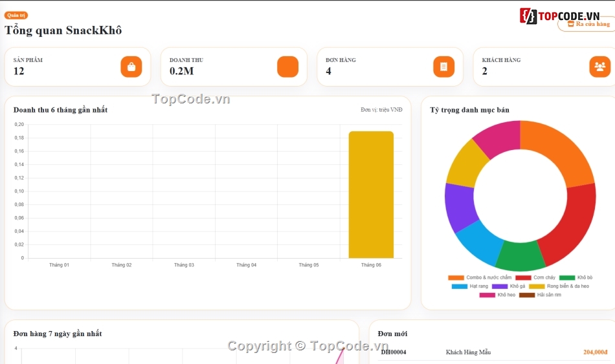Viewport: 615px width, 364px height.
Task: Click the receipt icon in Đơn hàng card
Action: (443, 67)
